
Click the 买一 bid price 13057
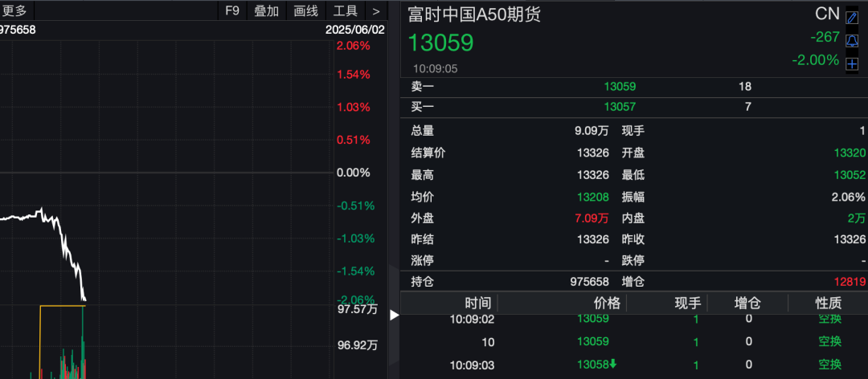620,106
